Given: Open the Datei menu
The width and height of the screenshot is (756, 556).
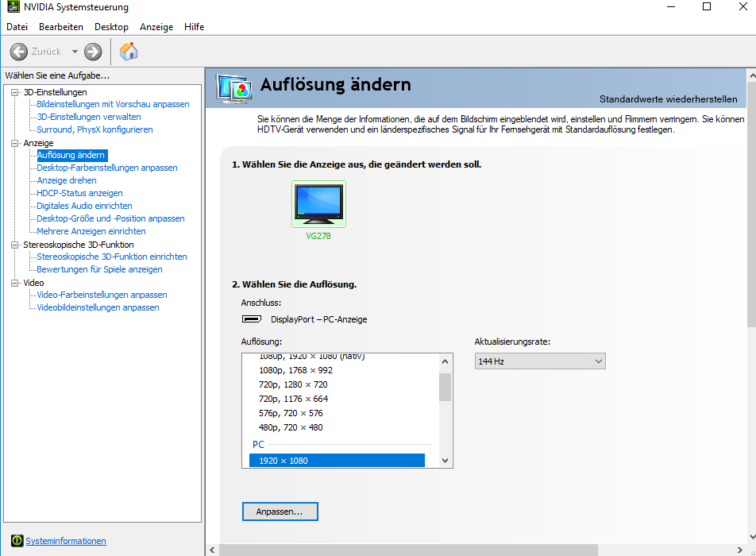Looking at the screenshot, I should point(17,27).
